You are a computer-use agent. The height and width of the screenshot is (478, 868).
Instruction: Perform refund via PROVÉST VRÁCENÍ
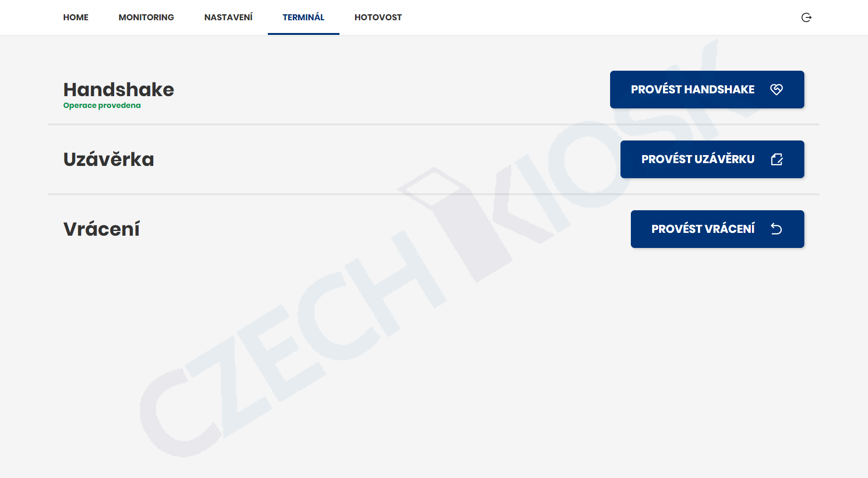tap(718, 229)
